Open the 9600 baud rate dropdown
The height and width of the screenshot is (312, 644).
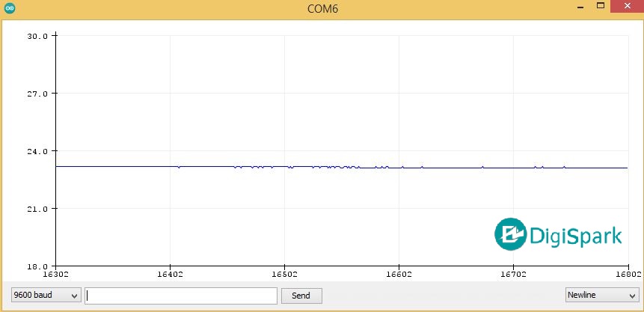click(x=46, y=296)
